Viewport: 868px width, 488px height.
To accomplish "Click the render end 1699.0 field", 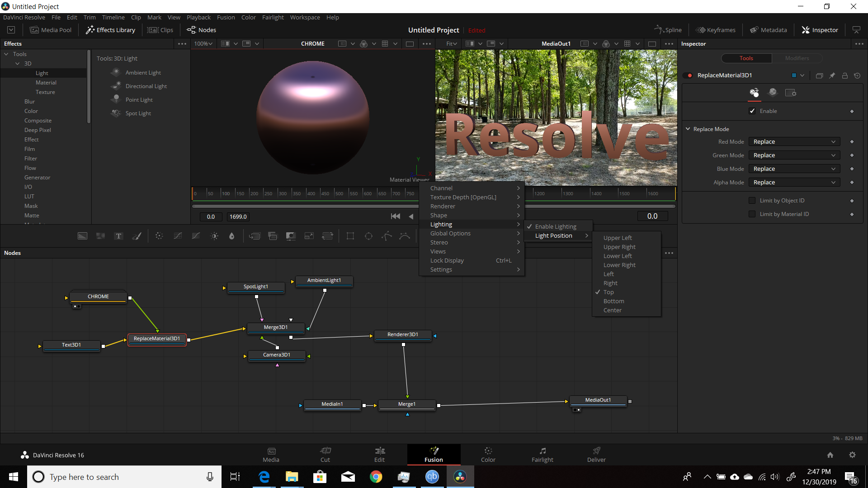I will (x=238, y=217).
